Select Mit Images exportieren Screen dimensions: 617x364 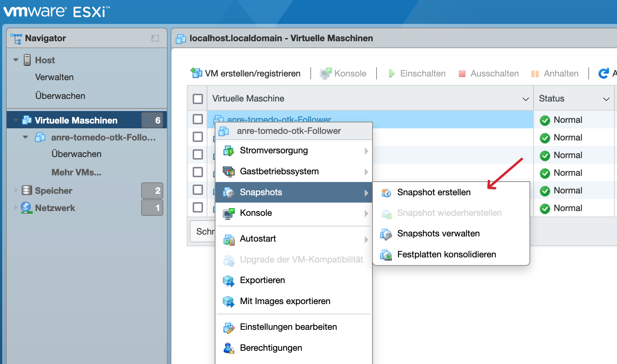point(294,301)
